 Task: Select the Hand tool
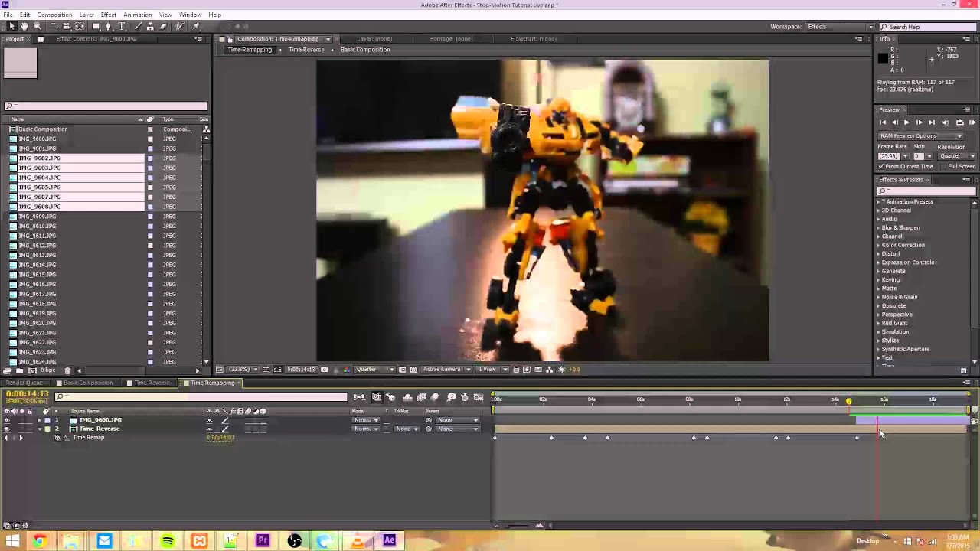(24, 26)
